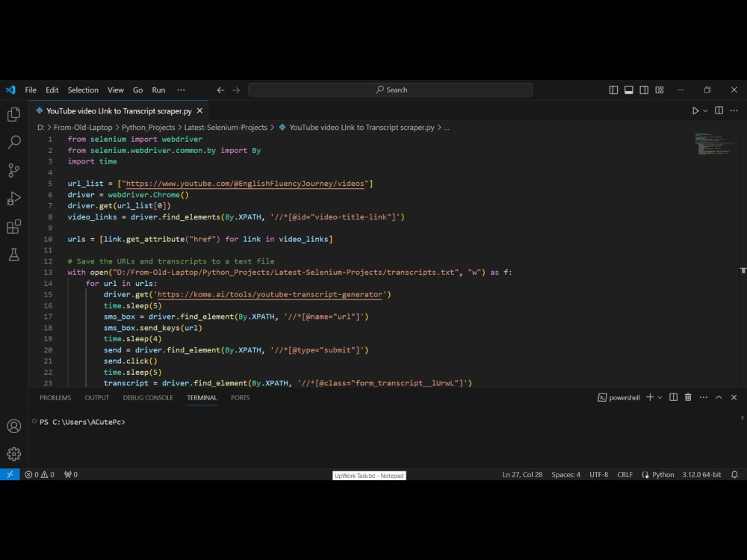Open editor More Actions ellipsis
The height and width of the screenshot is (560, 747).
pos(734,111)
